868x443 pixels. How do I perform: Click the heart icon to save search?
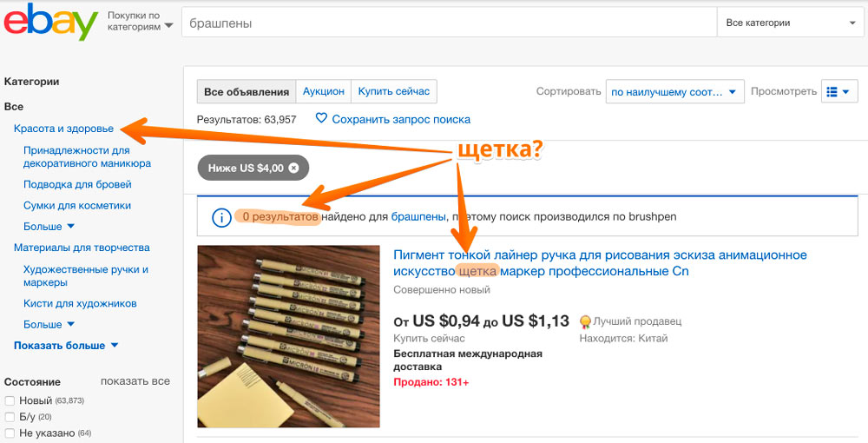(321, 119)
